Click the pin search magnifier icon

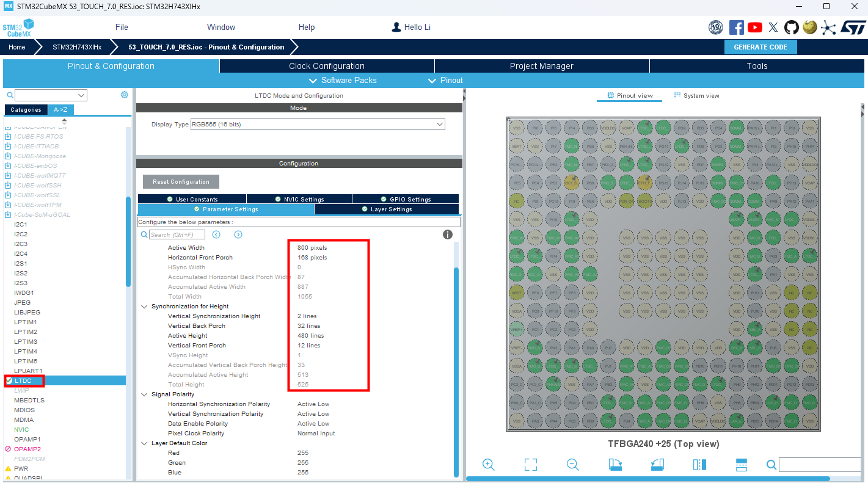point(771,465)
